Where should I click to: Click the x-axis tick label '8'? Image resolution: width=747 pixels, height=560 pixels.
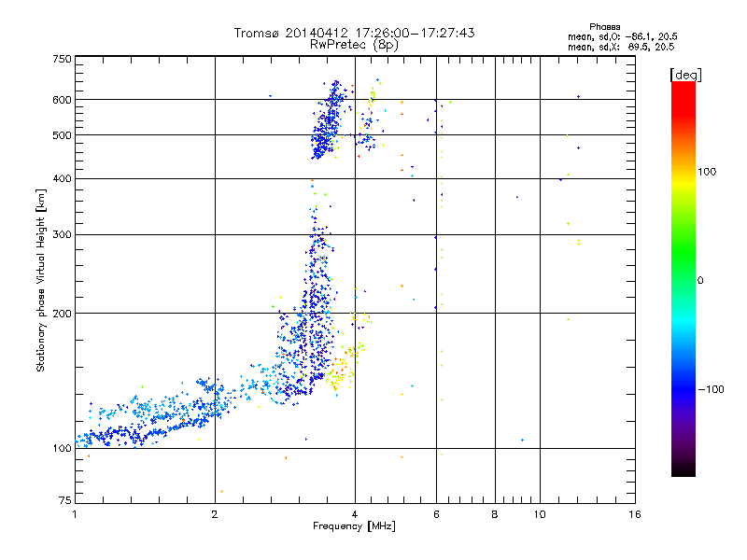tap(495, 514)
